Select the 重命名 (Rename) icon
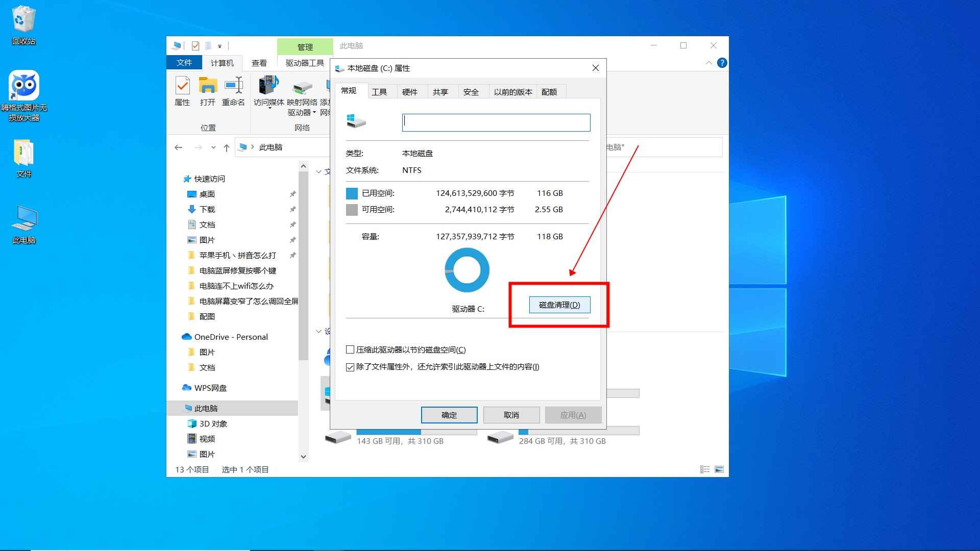Screen dimensions: 980x551 tap(233, 92)
